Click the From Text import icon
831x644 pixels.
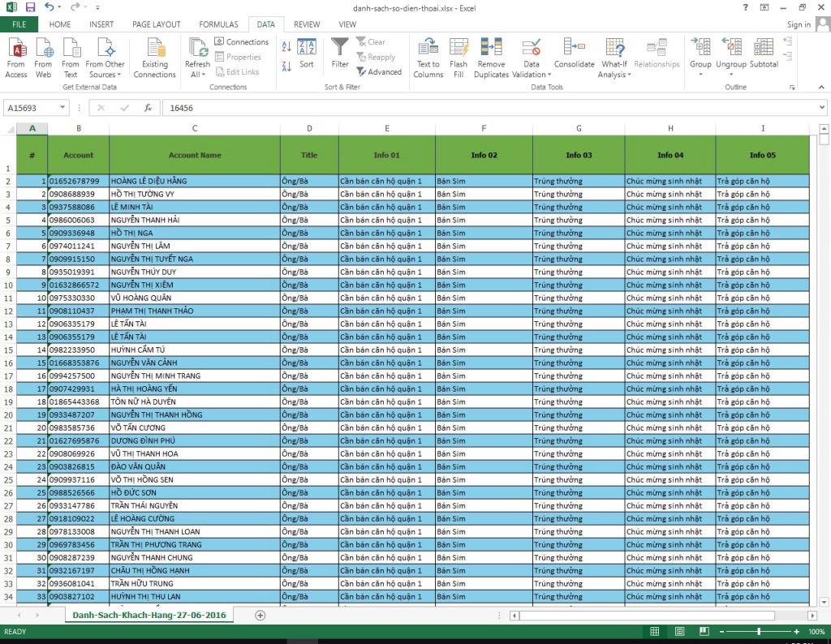coord(71,58)
